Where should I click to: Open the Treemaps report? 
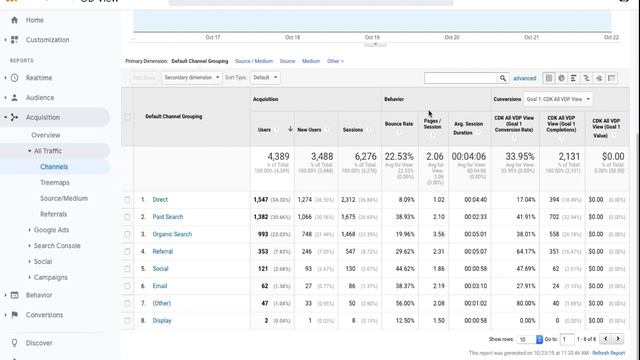coord(55,182)
